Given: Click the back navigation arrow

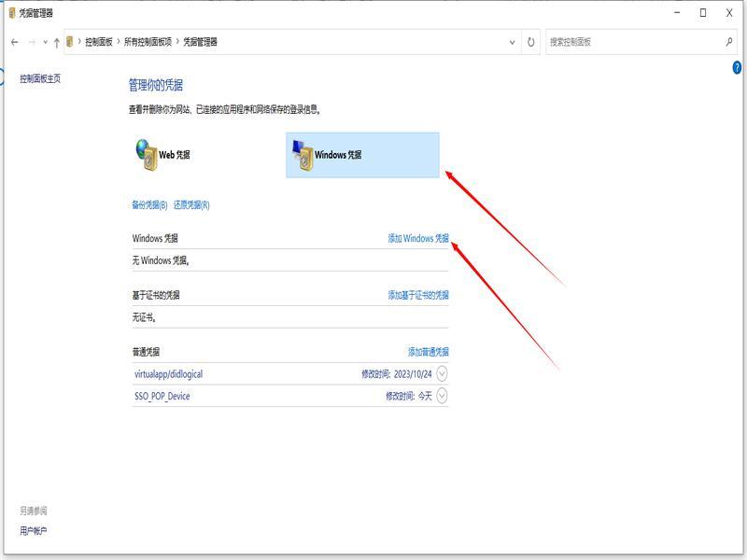Looking at the screenshot, I should tap(14, 42).
